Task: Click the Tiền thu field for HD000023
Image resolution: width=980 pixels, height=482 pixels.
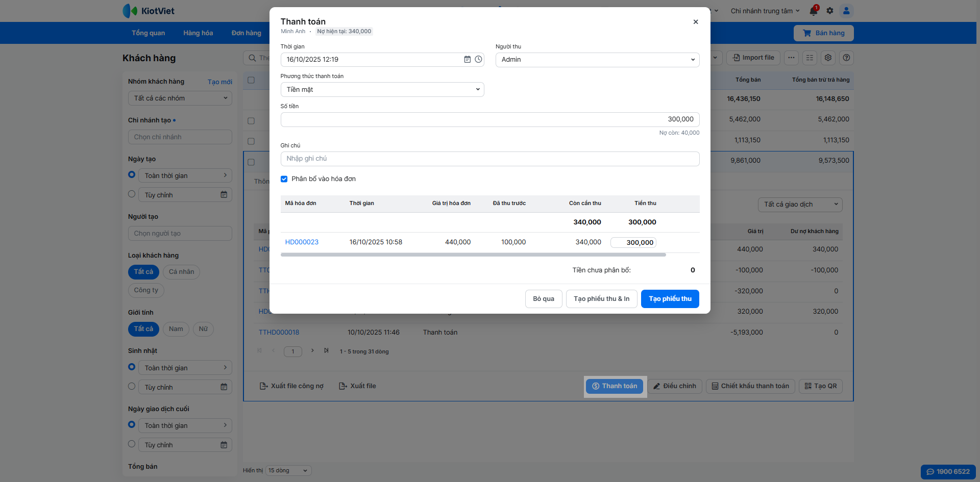Action: pos(633,243)
